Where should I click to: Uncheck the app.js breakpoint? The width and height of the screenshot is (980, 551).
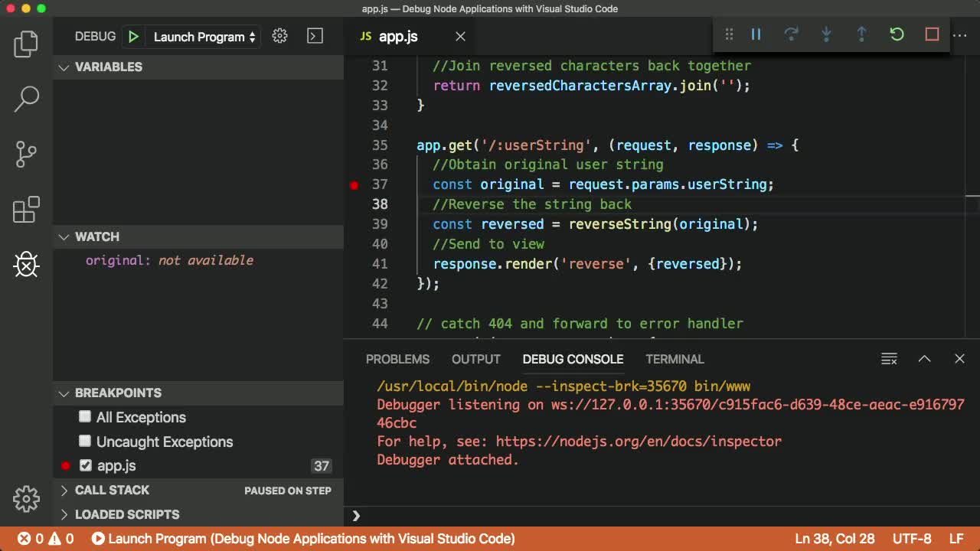pos(84,465)
